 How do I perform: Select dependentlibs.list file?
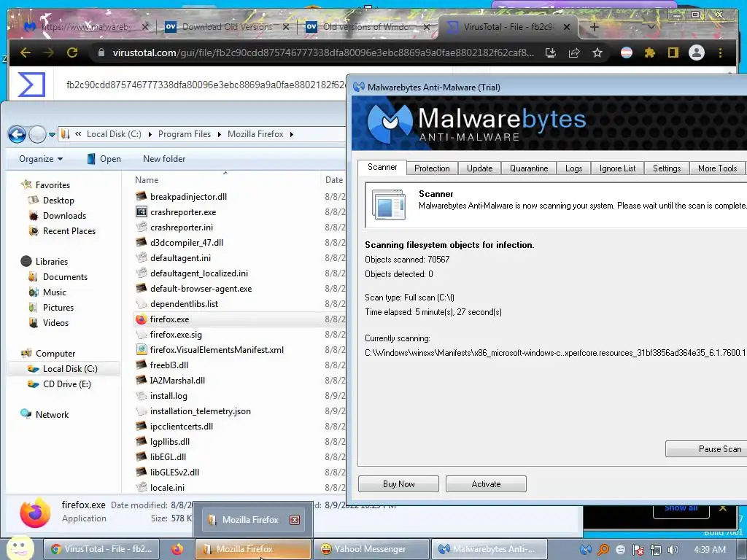click(184, 304)
